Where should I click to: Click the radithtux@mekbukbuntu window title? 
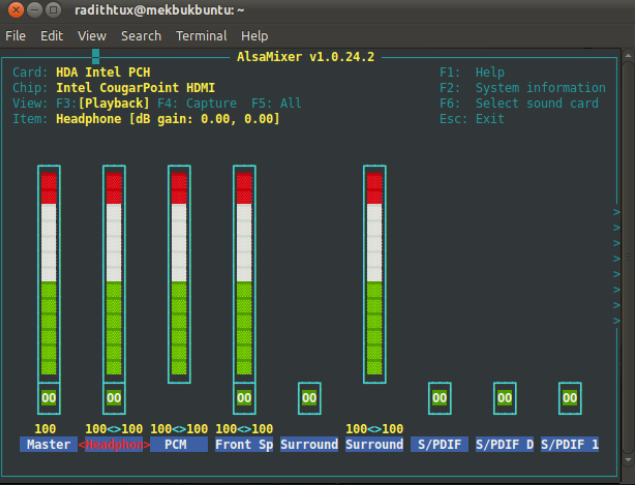pyautogui.click(x=159, y=10)
